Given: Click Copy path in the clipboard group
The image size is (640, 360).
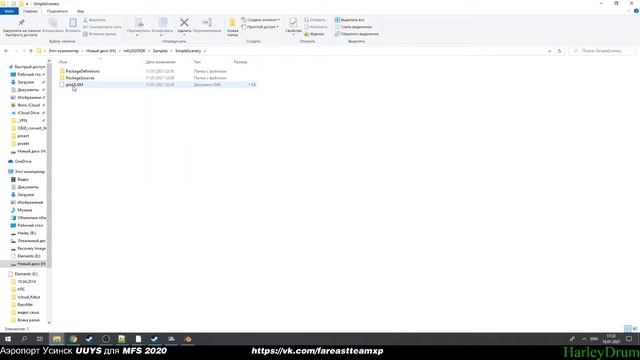Looking at the screenshot, I should [x=102, y=27].
